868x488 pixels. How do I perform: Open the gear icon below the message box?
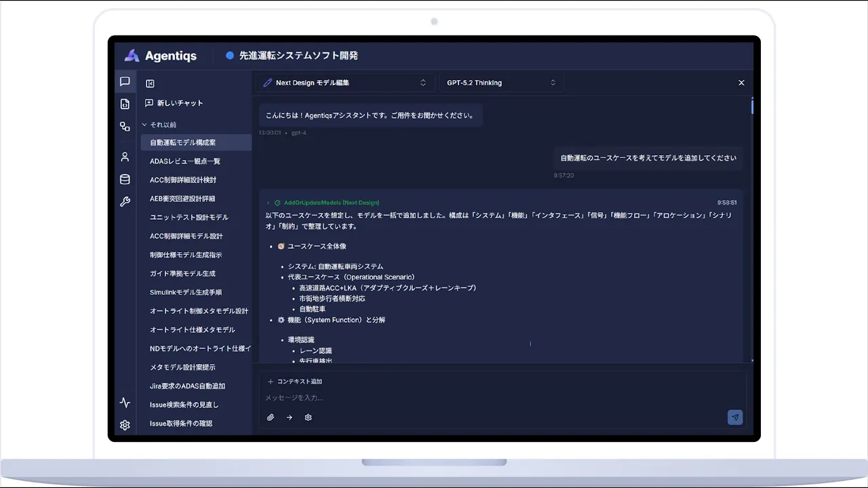(x=308, y=418)
